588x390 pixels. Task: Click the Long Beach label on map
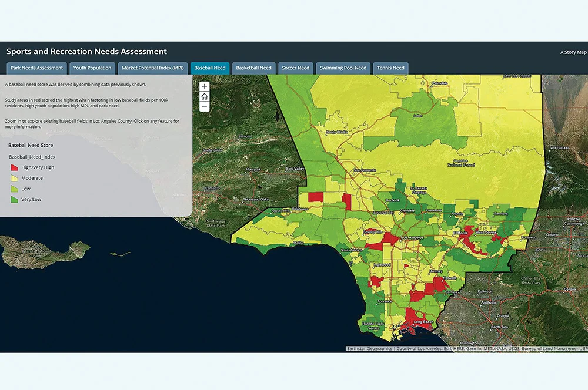423,322
